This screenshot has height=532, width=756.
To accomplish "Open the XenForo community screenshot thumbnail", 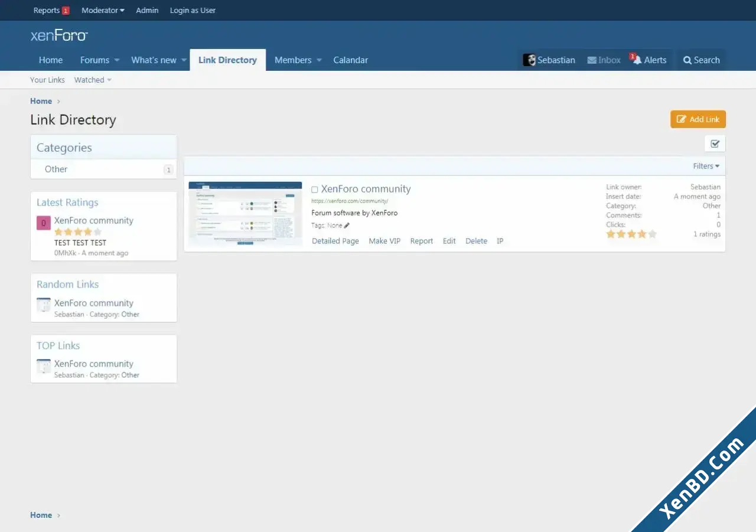I will point(245,214).
